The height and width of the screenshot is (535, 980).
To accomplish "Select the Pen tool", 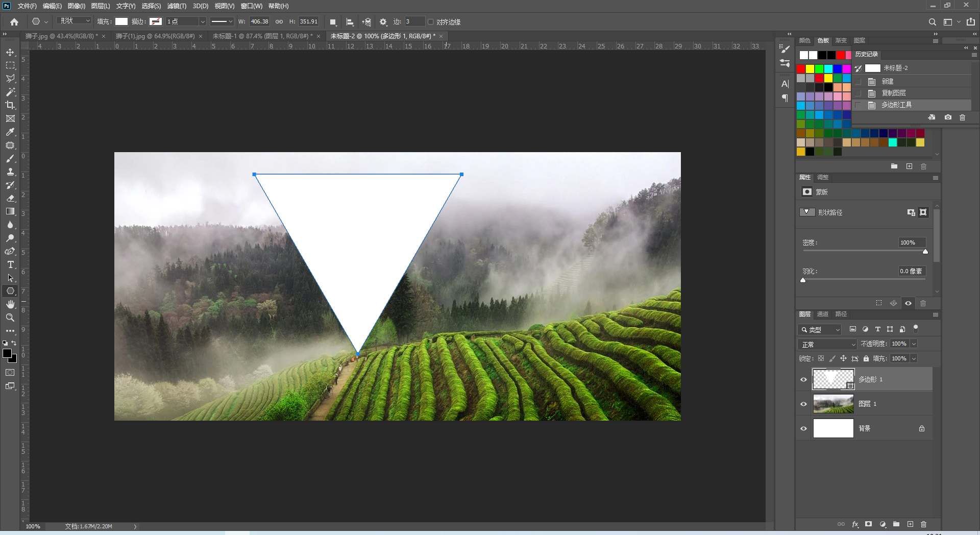I will 10,251.
